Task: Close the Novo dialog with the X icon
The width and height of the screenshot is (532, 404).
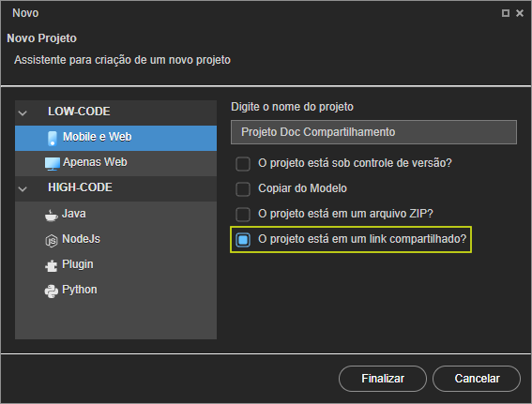Action: (520, 13)
